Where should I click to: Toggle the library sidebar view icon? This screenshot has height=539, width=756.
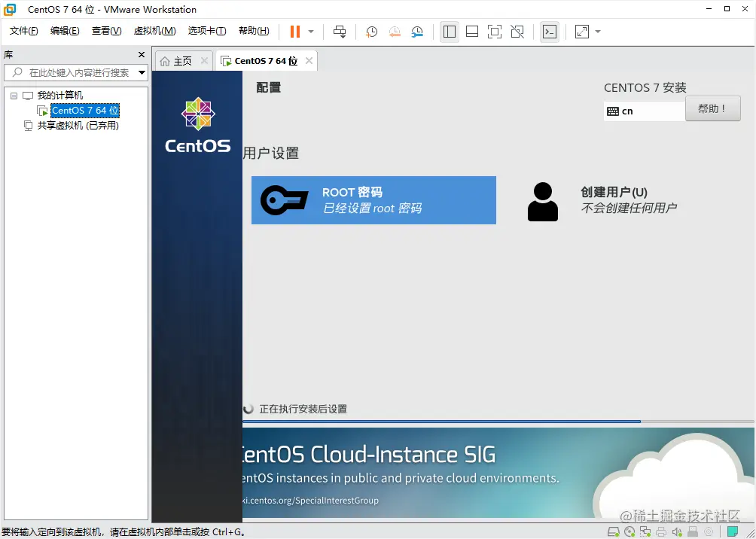450,32
